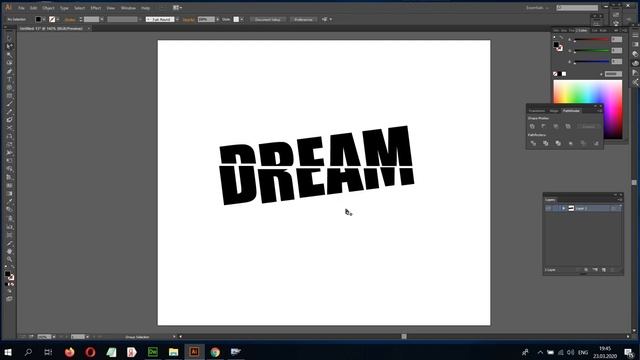Click the Expand button in Pathfinder panel
The image size is (640, 360).
point(588,127)
